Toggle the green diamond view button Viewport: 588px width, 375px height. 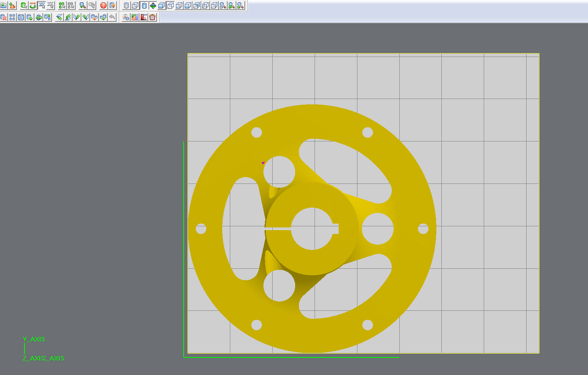(153, 5)
